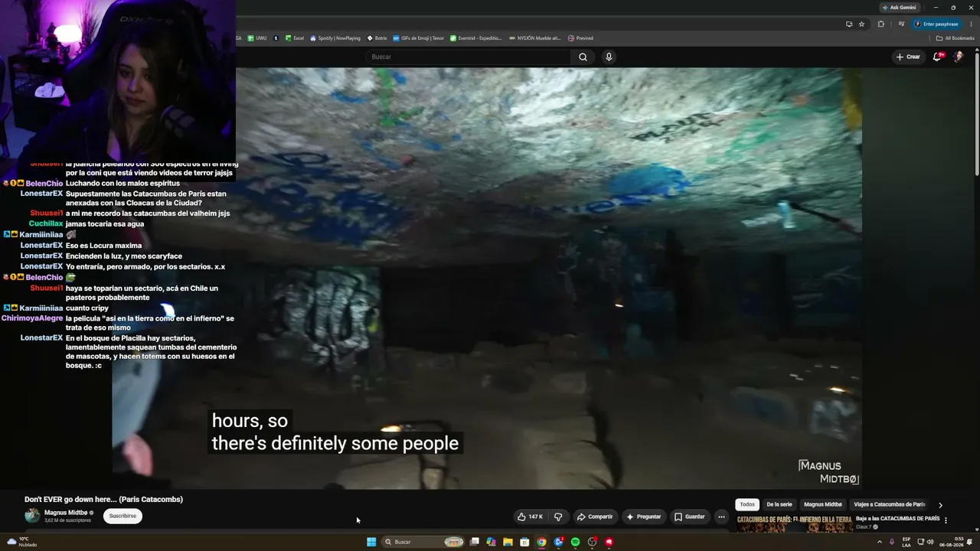Image resolution: width=980 pixels, height=551 pixels.
Task: Select the Magnus Midtbø filter chip
Action: 823,504
